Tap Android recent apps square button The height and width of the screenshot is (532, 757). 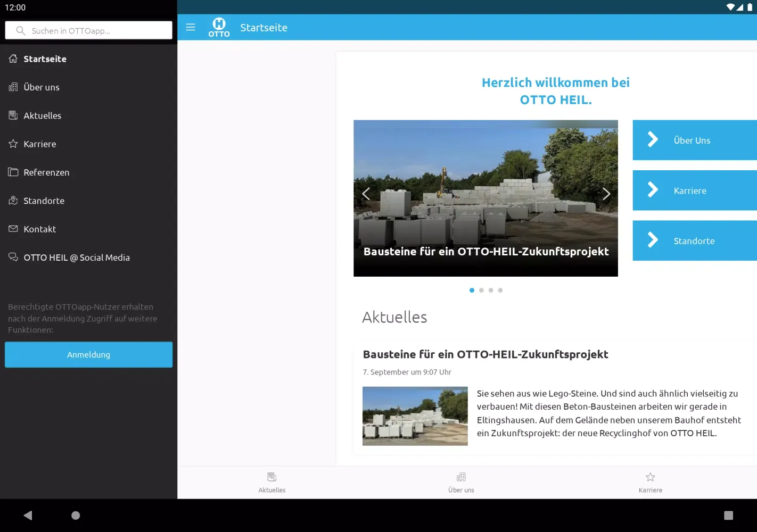coord(729,515)
